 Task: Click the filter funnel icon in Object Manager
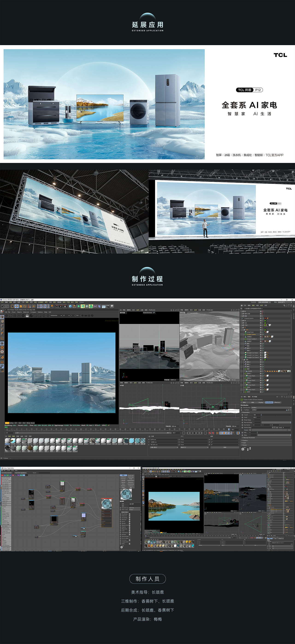pos(289,306)
